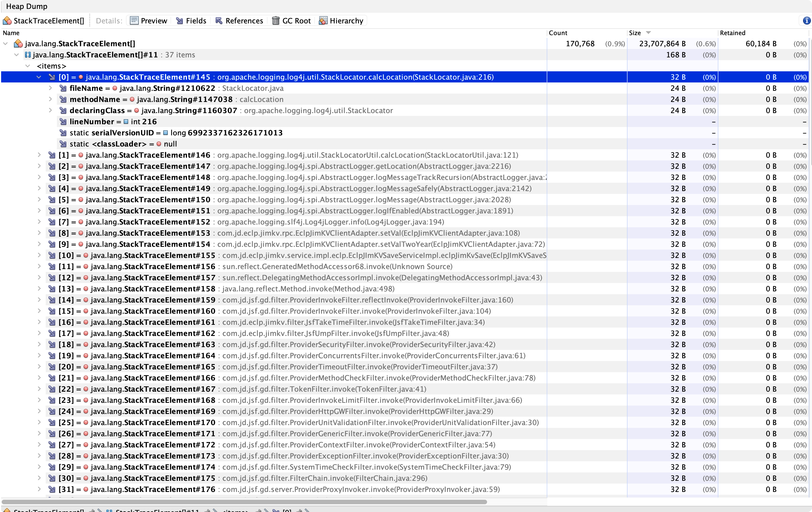Click the StackTraceElement[] class icon in toolbar
The image size is (812, 512).
pos(7,21)
